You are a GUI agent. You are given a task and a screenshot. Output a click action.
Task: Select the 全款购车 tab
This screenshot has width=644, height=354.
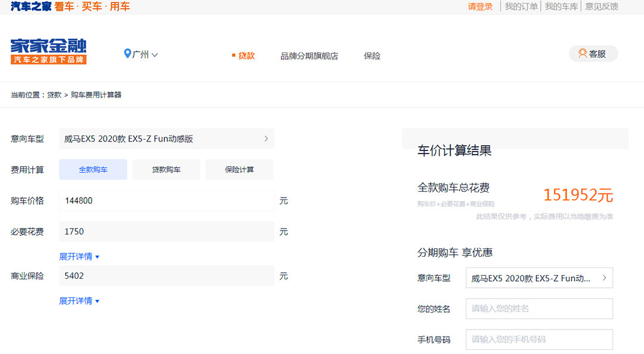[x=93, y=170]
